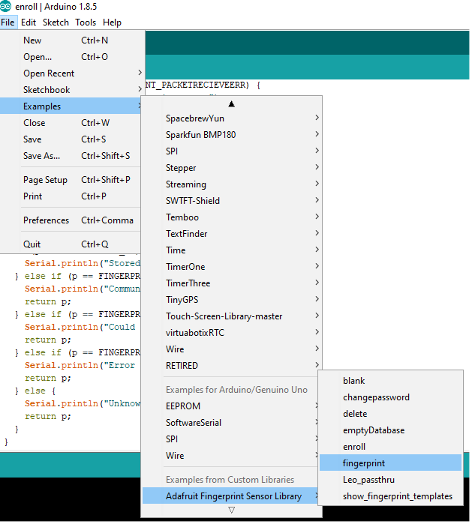This screenshot has height=522, width=470.
Task: Open the Tools menu
Action: click(x=86, y=23)
